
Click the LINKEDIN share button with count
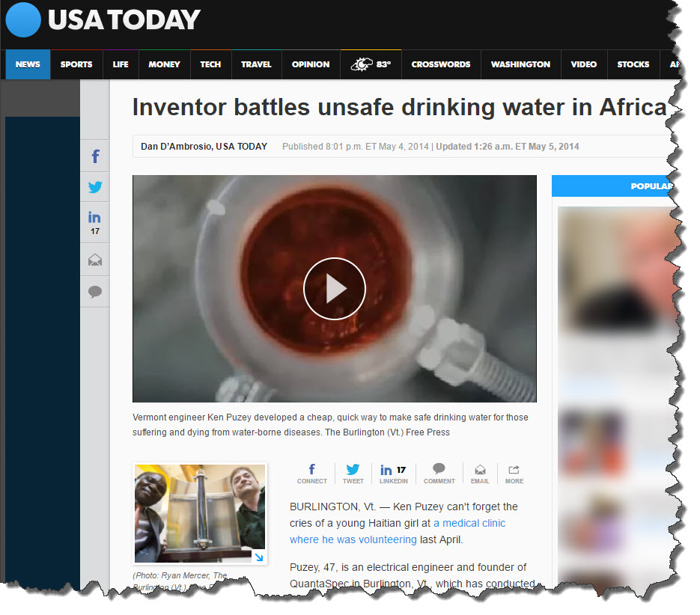[393, 474]
